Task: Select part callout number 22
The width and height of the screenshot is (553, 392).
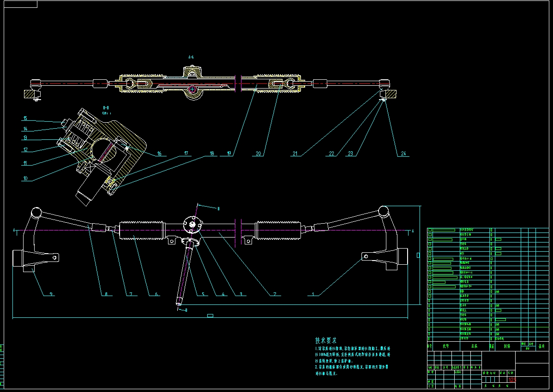Action: coord(331,154)
